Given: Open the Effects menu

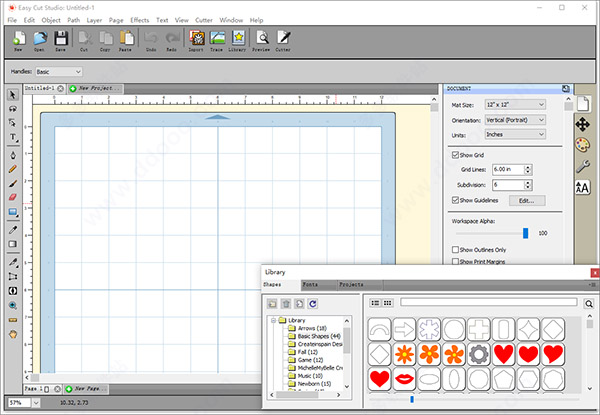Looking at the screenshot, I should coord(140,20).
